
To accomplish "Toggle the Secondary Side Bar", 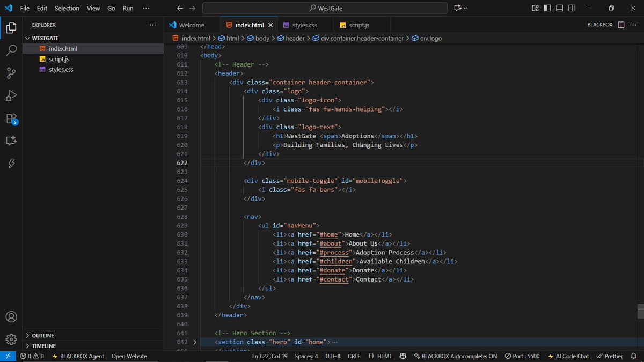I will tap(572, 8).
